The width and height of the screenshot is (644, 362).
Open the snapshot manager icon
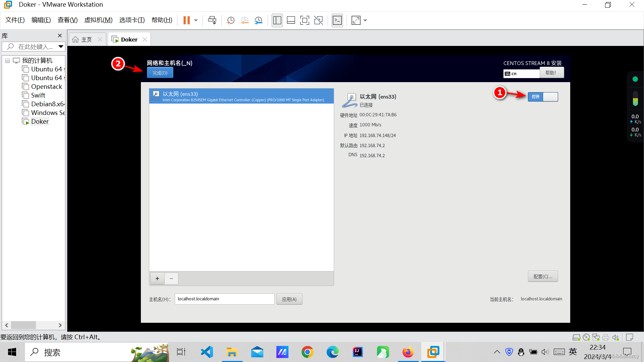[258, 20]
